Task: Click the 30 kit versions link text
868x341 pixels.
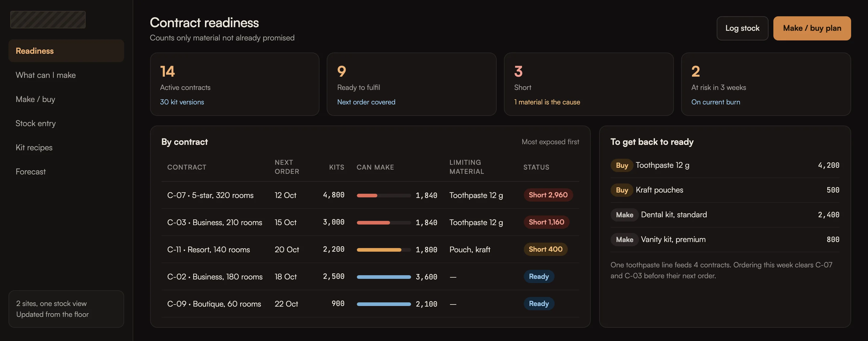Action: pos(182,102)
